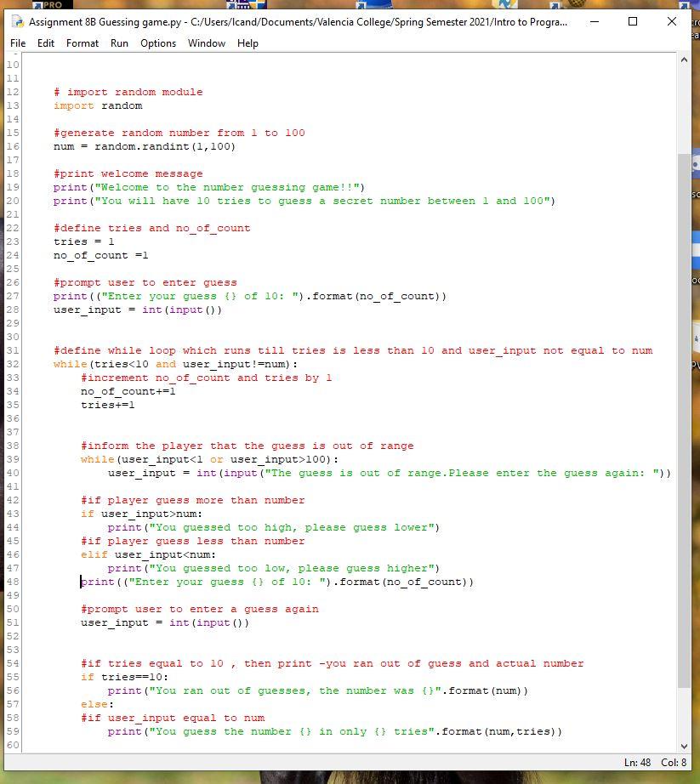Open the Window menu
The width and height of the screenshot is (700, 784).
pos(207,43)
